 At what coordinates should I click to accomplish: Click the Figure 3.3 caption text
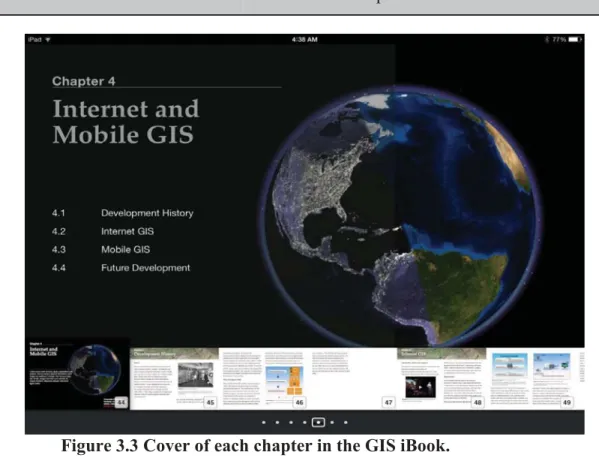point(256,446)
